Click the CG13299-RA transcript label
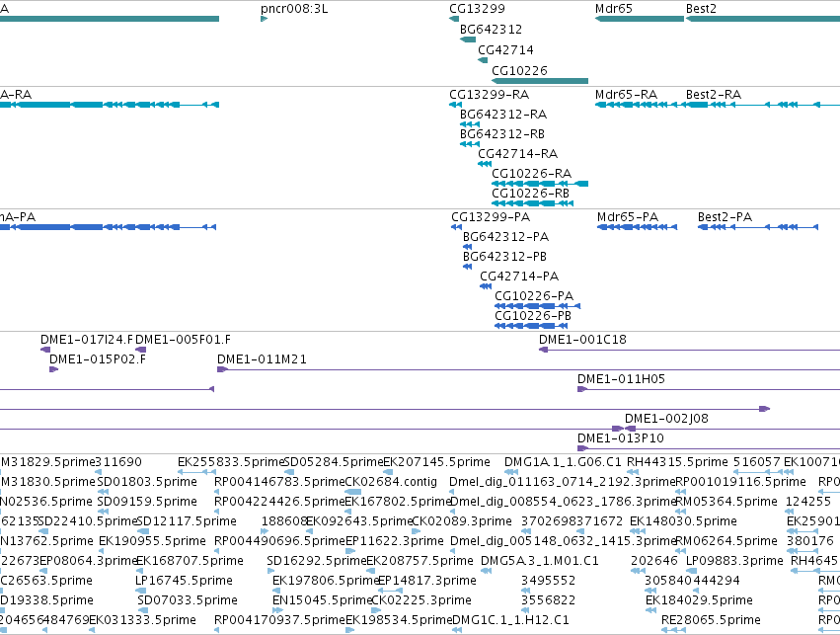This screenshot has width=840, height=635. point(490,95)
